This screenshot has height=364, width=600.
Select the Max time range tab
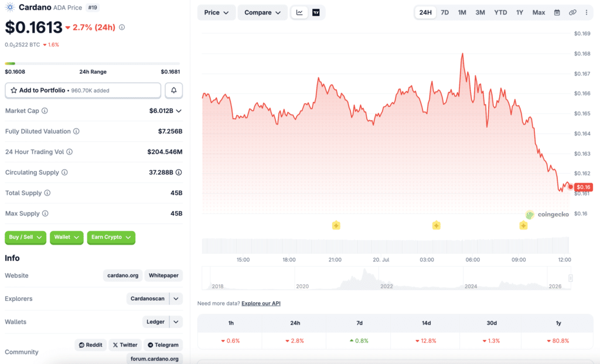[539, 13]
